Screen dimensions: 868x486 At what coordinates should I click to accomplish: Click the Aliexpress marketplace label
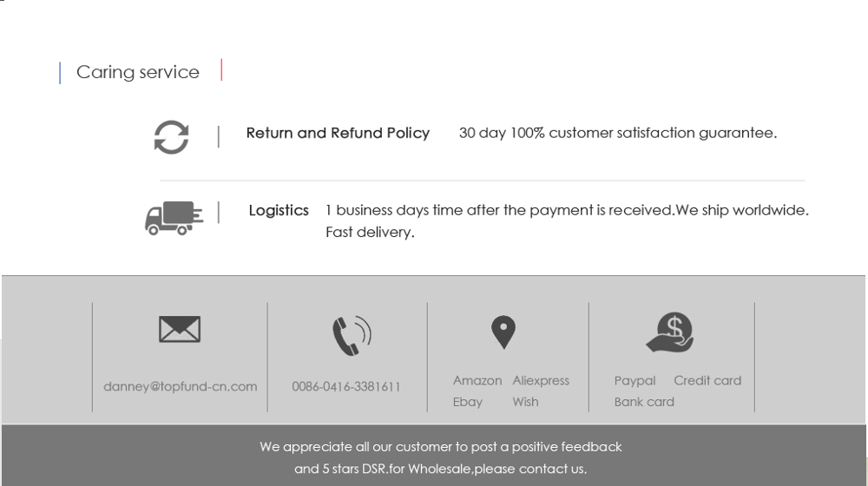click(541, 381)
